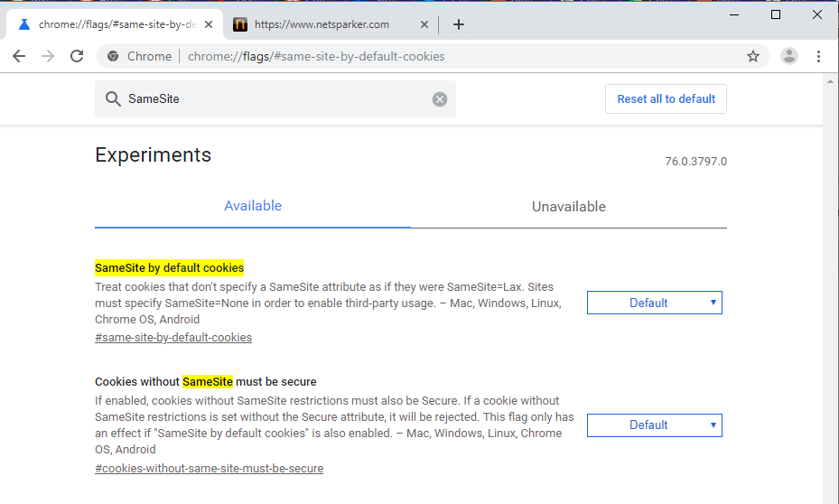The width and height of the screenshot is (839, 504).
Task: Click the scrollbar down arrow
Action: [x=831, y=497]
